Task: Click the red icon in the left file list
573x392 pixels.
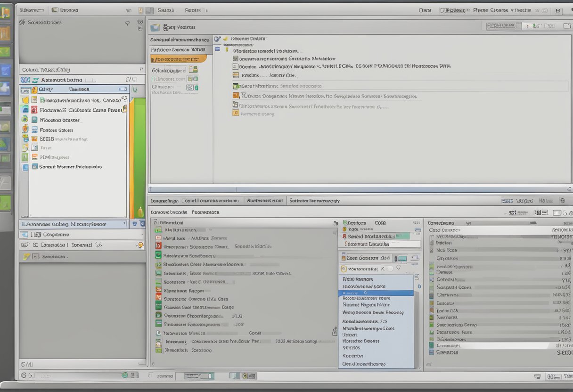Action: click(x=34, y=110)
